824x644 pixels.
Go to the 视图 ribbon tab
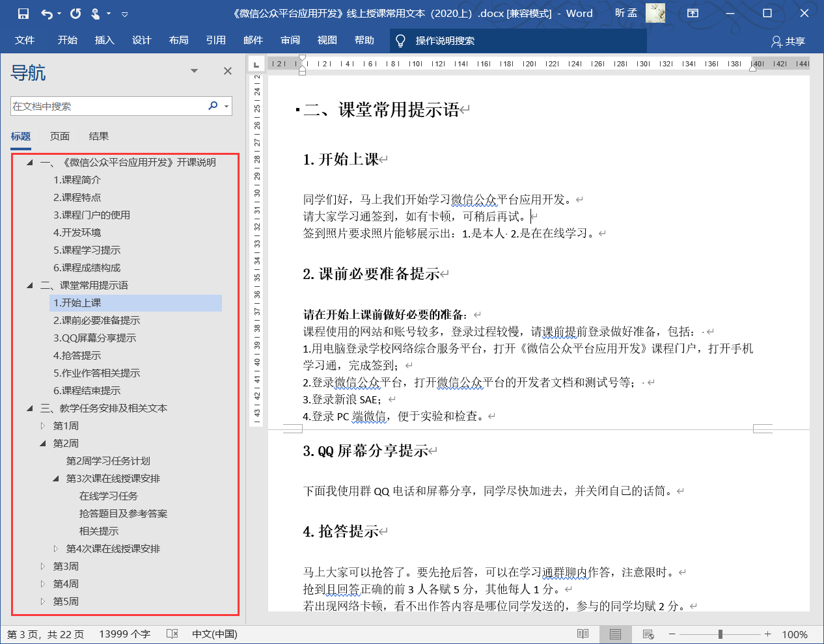327,40
